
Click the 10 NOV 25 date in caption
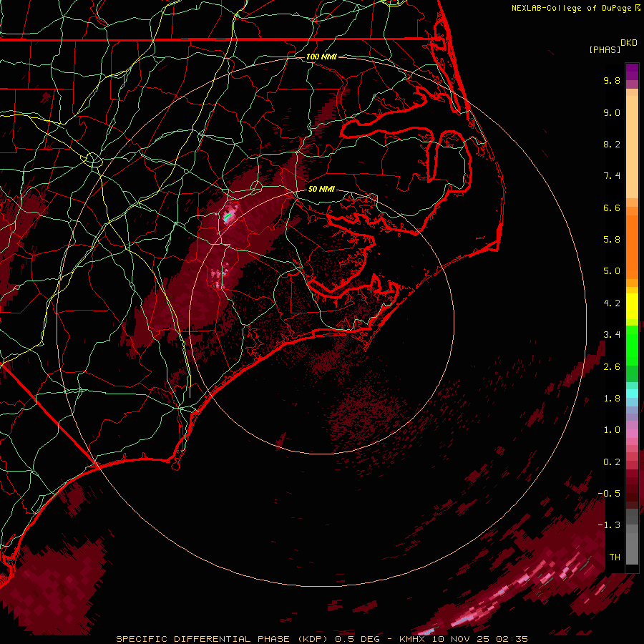pyautogui.click(x=462, y=639)
